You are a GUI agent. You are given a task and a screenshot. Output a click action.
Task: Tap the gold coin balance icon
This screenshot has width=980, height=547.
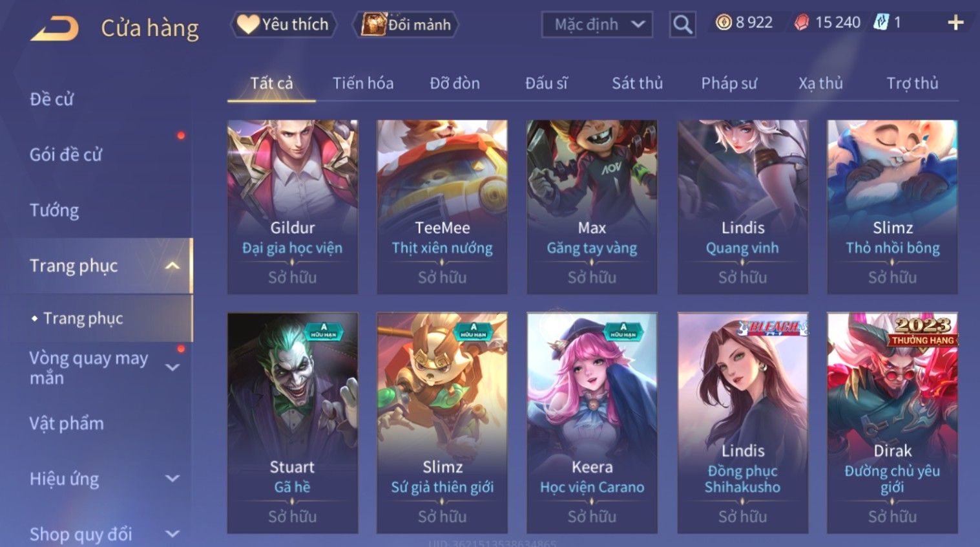click(x=724, y=23)
